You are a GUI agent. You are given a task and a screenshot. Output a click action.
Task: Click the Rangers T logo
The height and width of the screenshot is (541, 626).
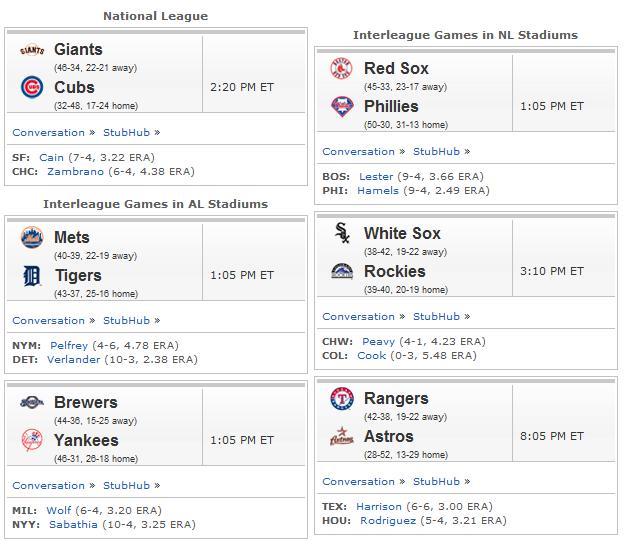342,398
